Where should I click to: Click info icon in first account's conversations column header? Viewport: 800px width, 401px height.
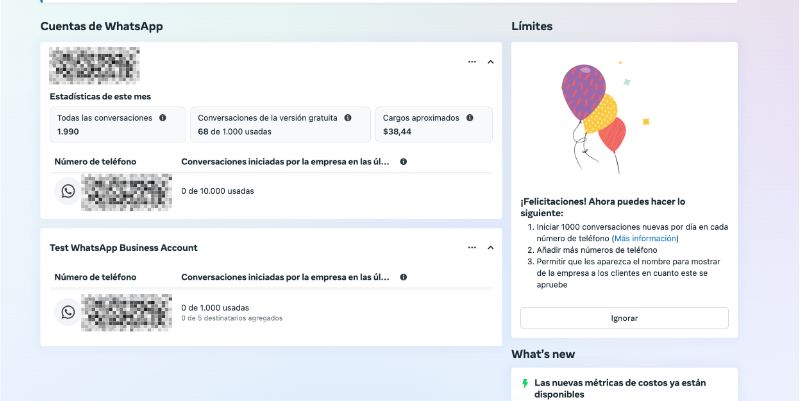(404, 162)
